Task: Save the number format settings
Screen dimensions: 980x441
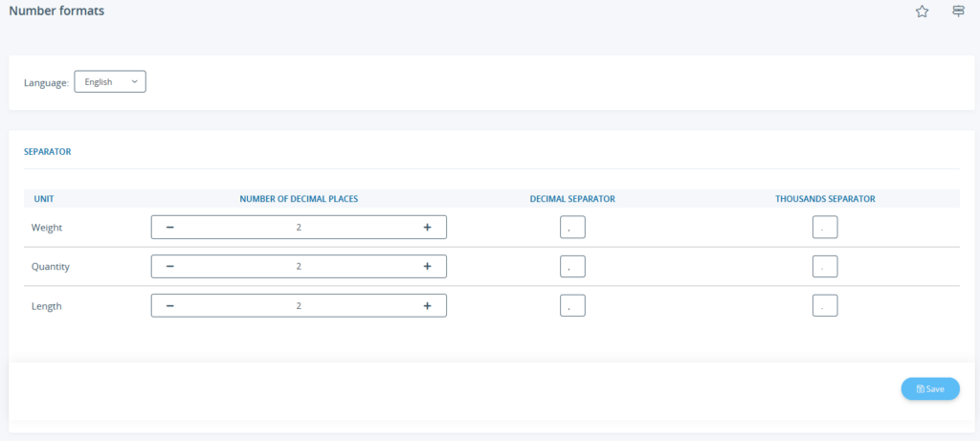Action: [x=930, y=388]
